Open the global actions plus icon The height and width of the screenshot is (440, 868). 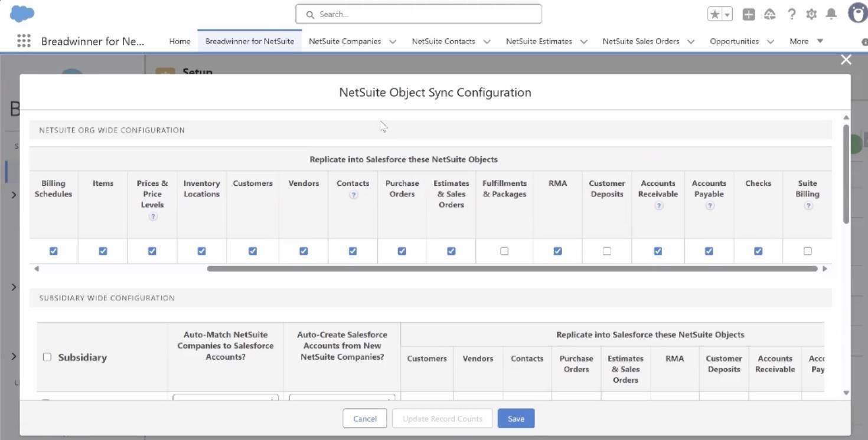click(748, 14)
